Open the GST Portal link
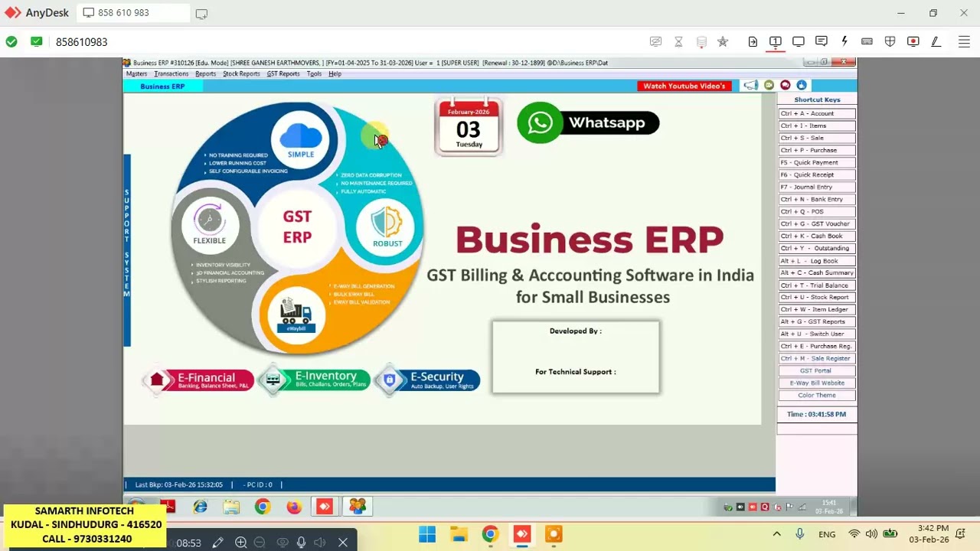 pos(817,370)
